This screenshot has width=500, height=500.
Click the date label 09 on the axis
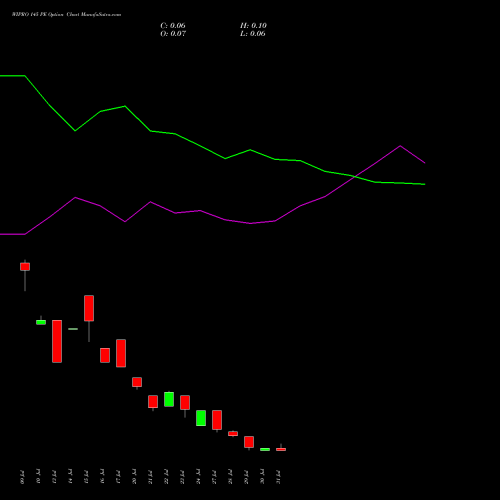coord(23,477)
